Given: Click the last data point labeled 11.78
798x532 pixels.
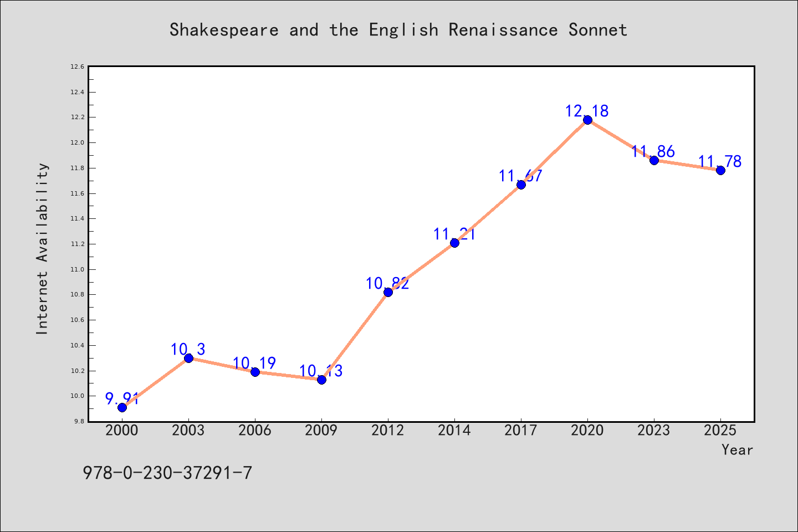Looking at the screenshot, I should [720, 170].
